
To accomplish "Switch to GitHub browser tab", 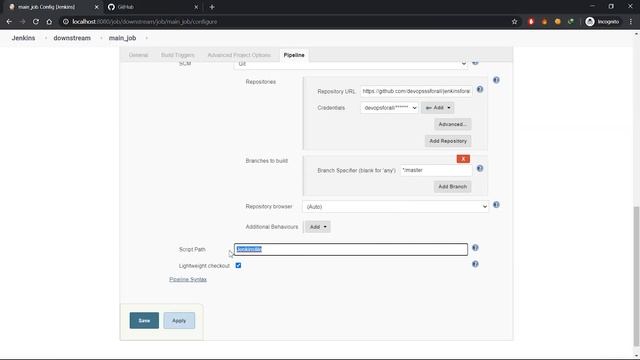I will click(x=152, y=7).
